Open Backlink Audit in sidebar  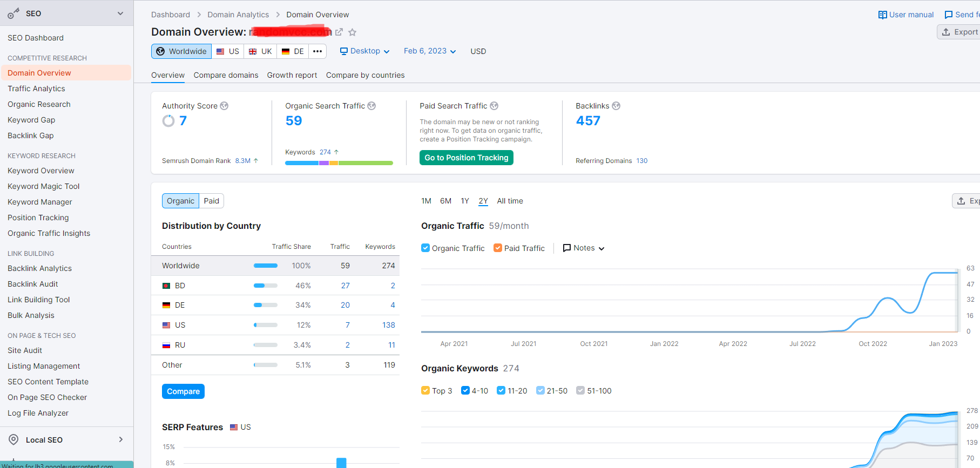33,284
